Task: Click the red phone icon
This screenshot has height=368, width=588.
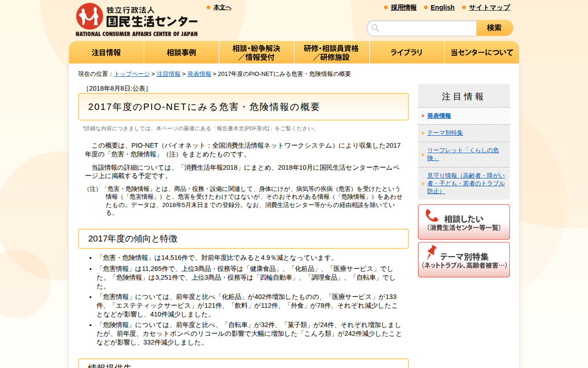Action: pos(432,216)
